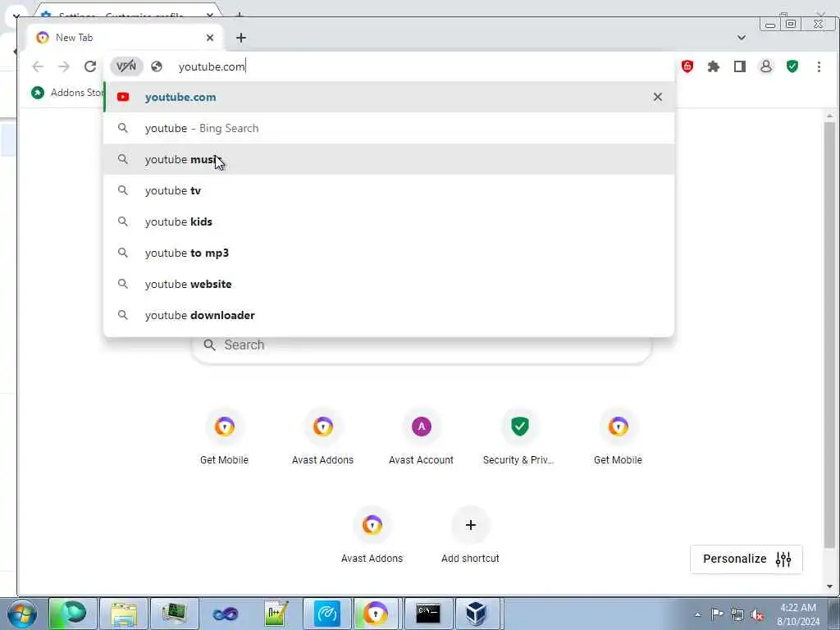Click the muted volume tray icon

[x=757, y=614]
